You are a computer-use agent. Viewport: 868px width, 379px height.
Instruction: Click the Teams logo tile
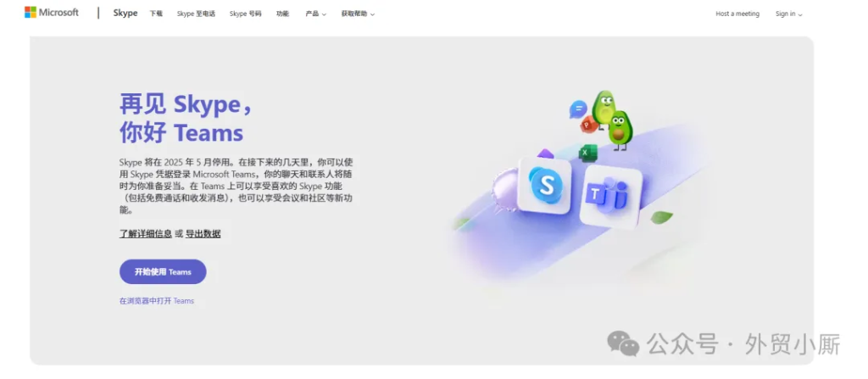[x=609, y=195]
